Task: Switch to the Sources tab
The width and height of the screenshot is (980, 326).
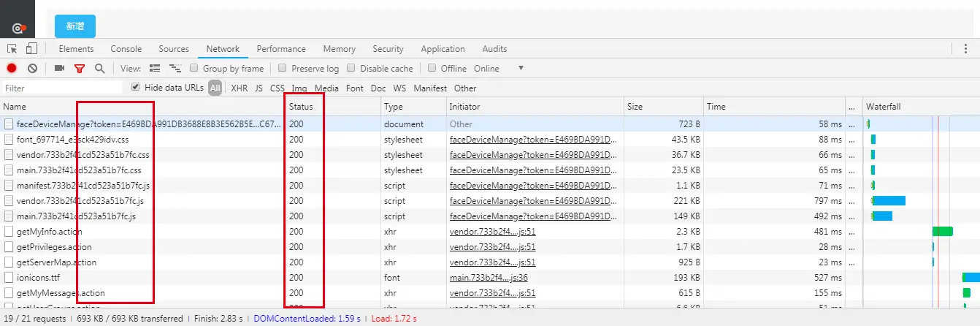Action: tap(174, 49)
